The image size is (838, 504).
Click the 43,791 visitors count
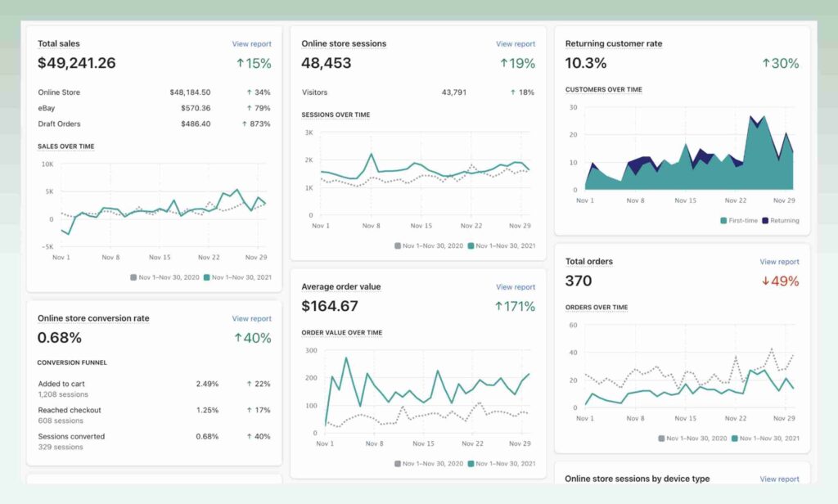click(453, 92)
